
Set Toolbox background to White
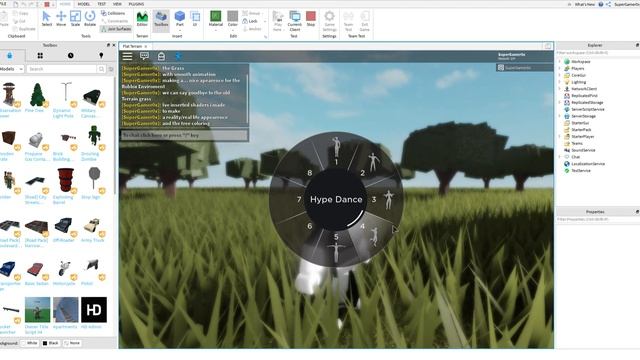29,343
